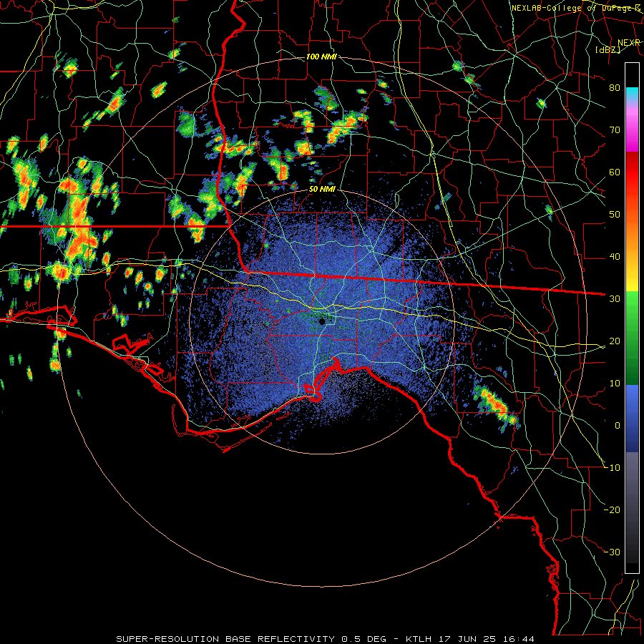Click the 80 value on the dBZ scale
Image resolution: width=644 pixels, height=644 pixels.
615,87
